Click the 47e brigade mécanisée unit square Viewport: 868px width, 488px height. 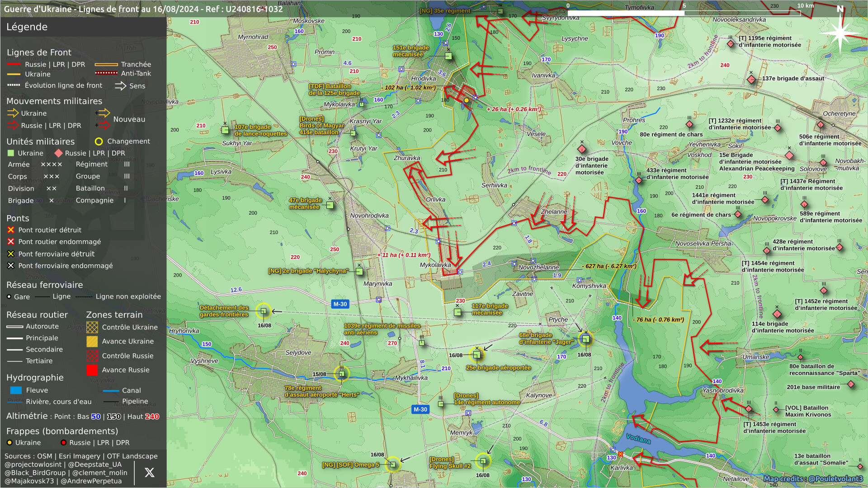pos(330,205)
